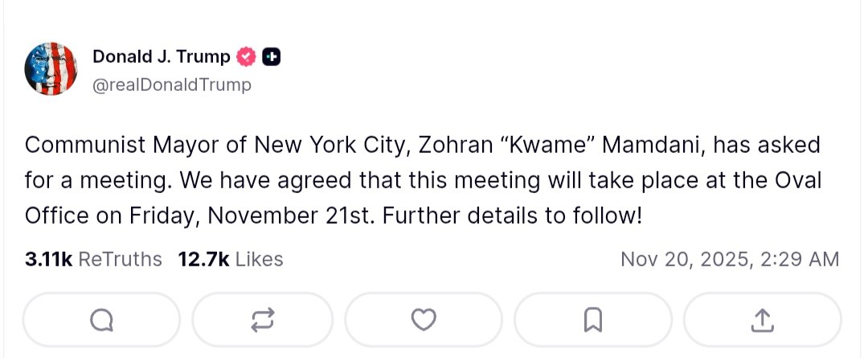View the 12.7k Likes list
The height and width of the screenshot is (358, 868).
point(231,259)
